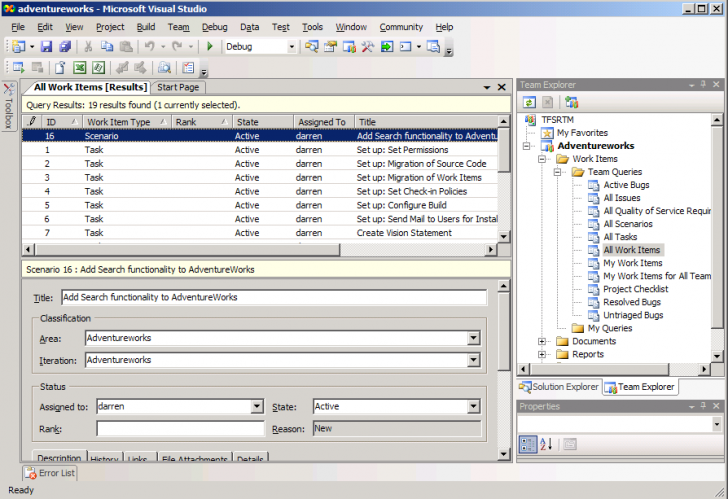
Task: Open the Team menu
Action: click(x=178, y=27)
